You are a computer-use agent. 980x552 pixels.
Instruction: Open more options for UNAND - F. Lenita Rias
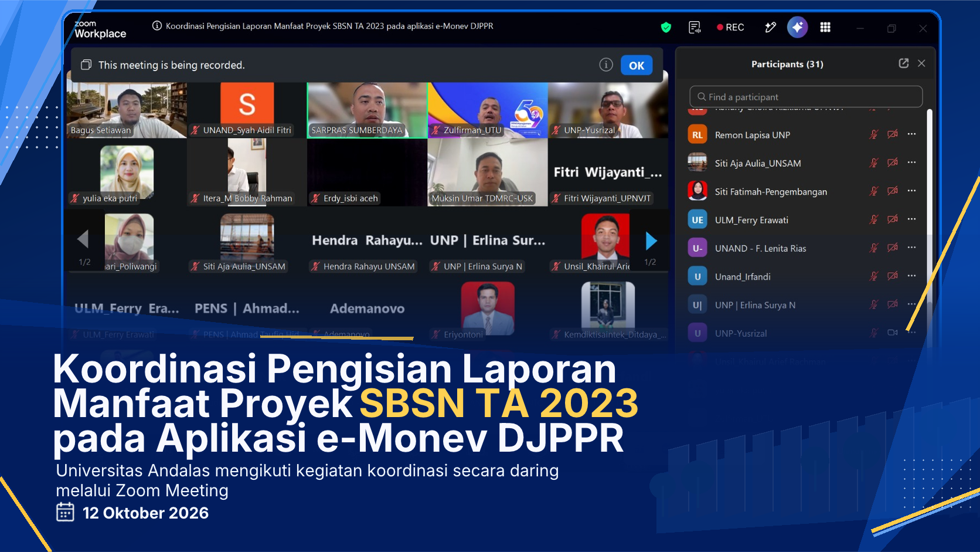(911, 247)
